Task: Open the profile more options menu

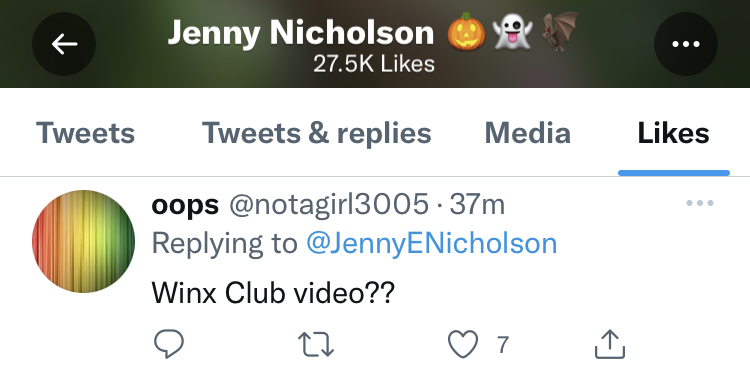Action: [685, 44]
